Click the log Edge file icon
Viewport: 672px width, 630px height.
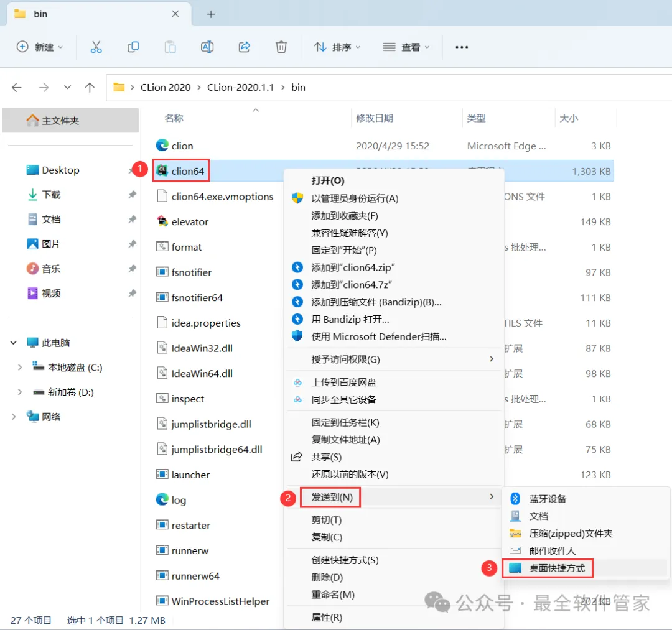coord(162,500)
